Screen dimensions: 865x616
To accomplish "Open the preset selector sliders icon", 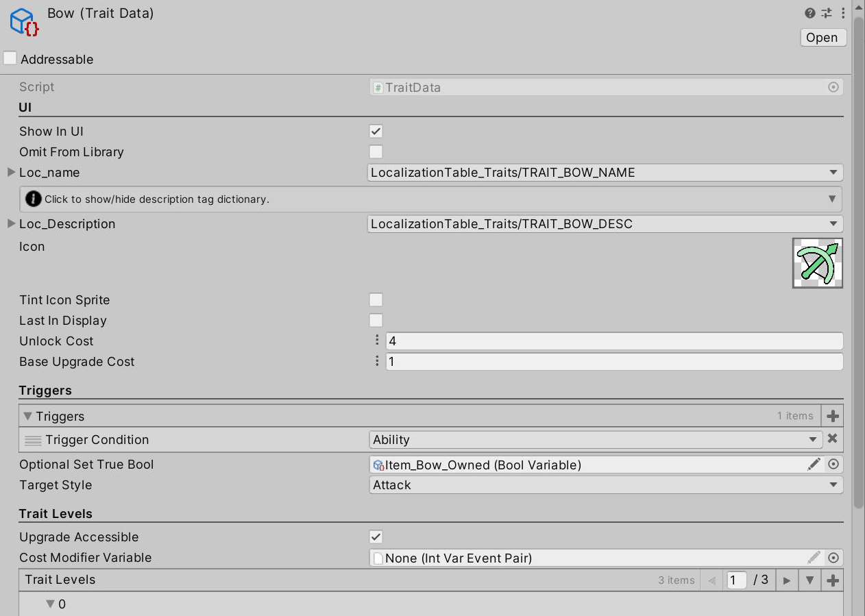I will [x=827, y=13].
